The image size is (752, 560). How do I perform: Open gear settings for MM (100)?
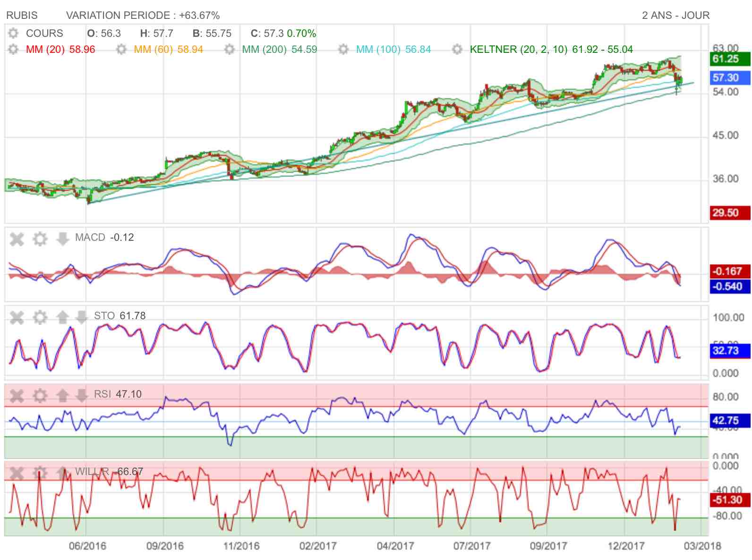343,49
